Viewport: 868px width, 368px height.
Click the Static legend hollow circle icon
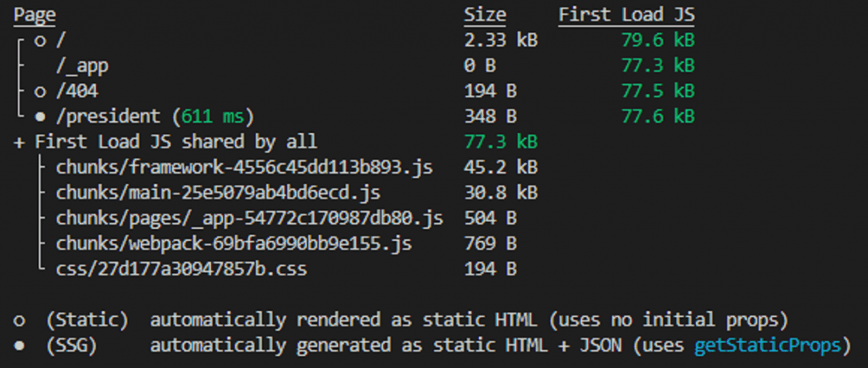tap(19, 321)
